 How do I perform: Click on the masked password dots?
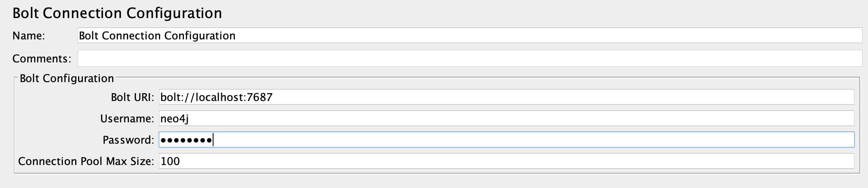[x=186, y=140]
